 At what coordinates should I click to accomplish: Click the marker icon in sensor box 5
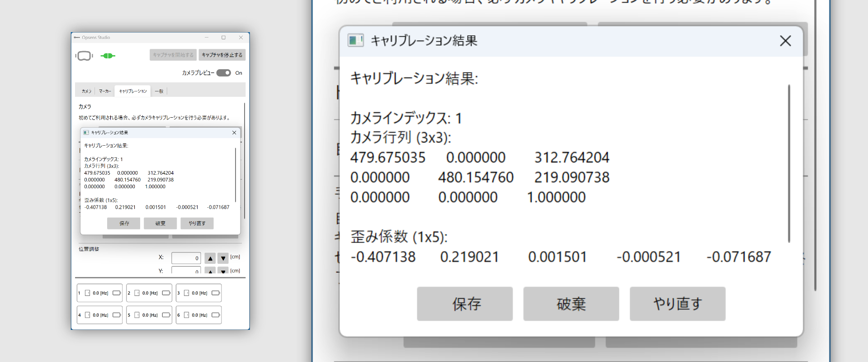pos(137,315)
